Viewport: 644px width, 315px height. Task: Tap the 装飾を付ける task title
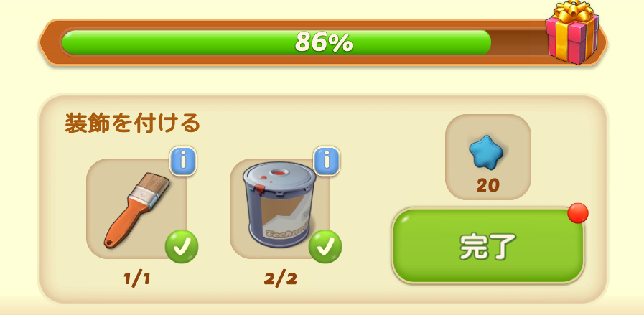(132, 123)
